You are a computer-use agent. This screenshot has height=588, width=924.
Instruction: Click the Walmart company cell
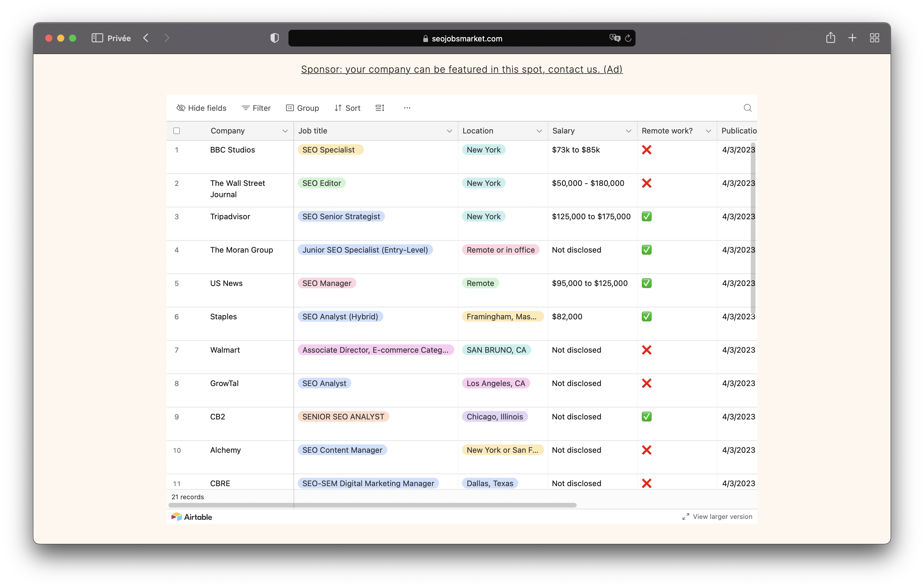click(x=230, y=357)
